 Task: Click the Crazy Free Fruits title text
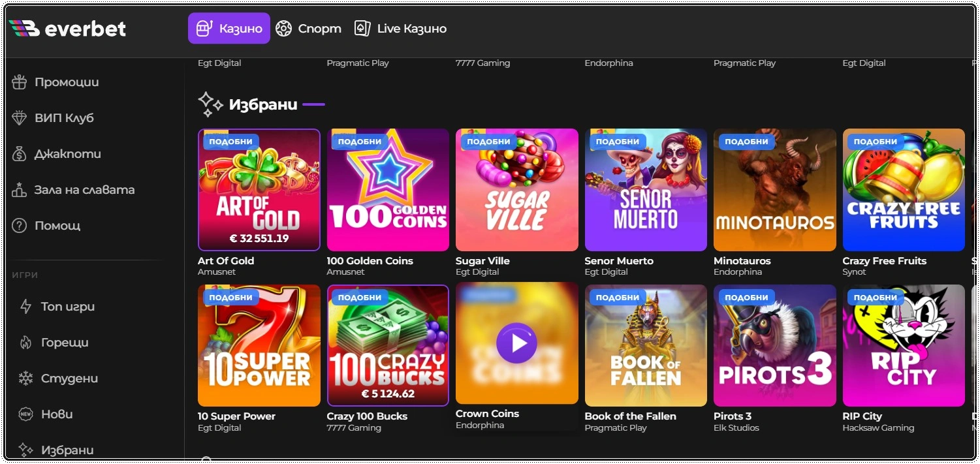(x=885, y=260)
